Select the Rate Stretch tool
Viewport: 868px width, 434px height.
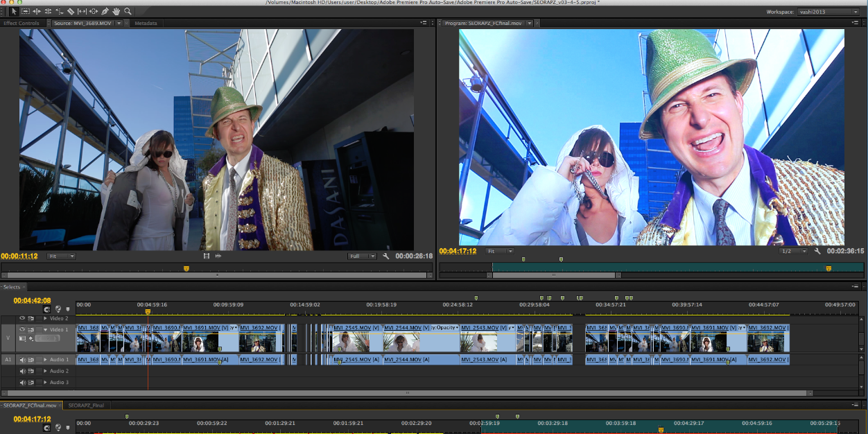60,11
